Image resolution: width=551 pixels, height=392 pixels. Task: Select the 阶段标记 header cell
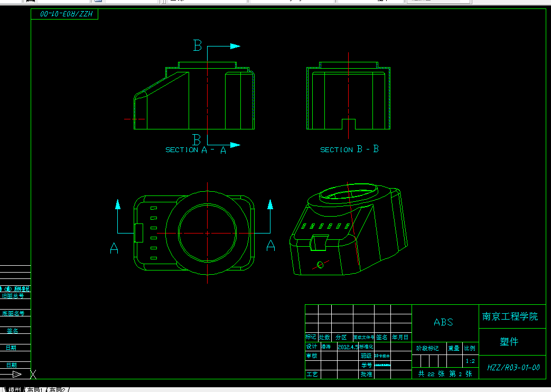click(x=428, y=348)
